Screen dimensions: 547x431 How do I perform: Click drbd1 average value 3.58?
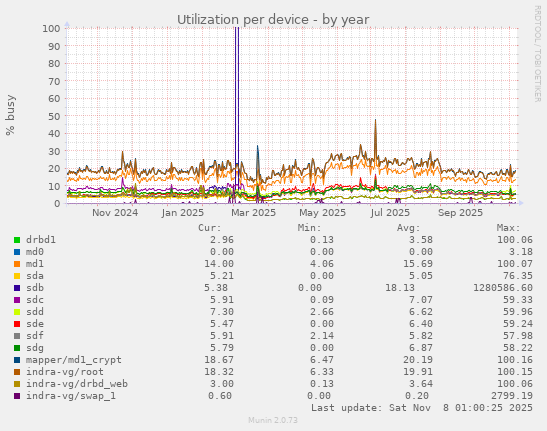[421, 240]
